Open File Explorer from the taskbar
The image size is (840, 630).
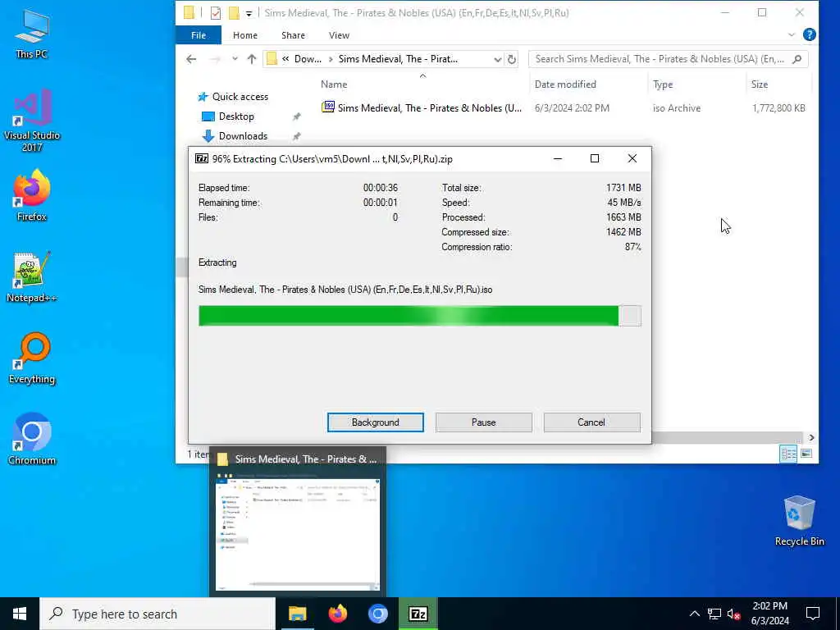297,614
